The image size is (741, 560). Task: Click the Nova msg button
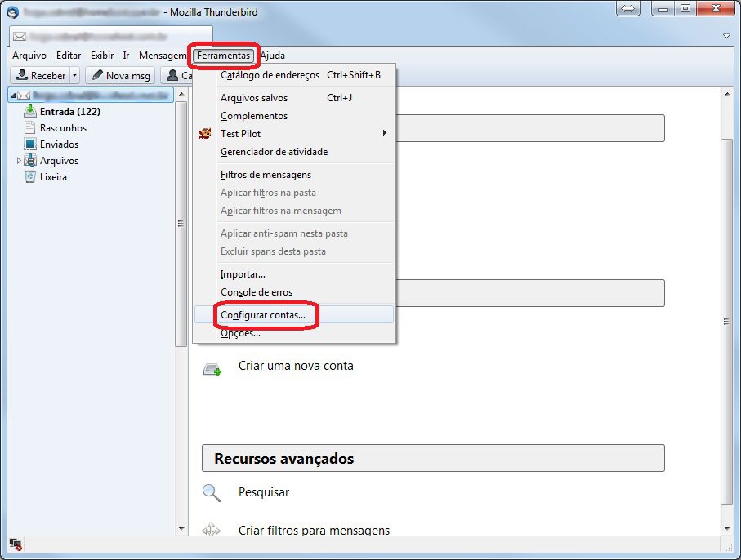point(121,75)
